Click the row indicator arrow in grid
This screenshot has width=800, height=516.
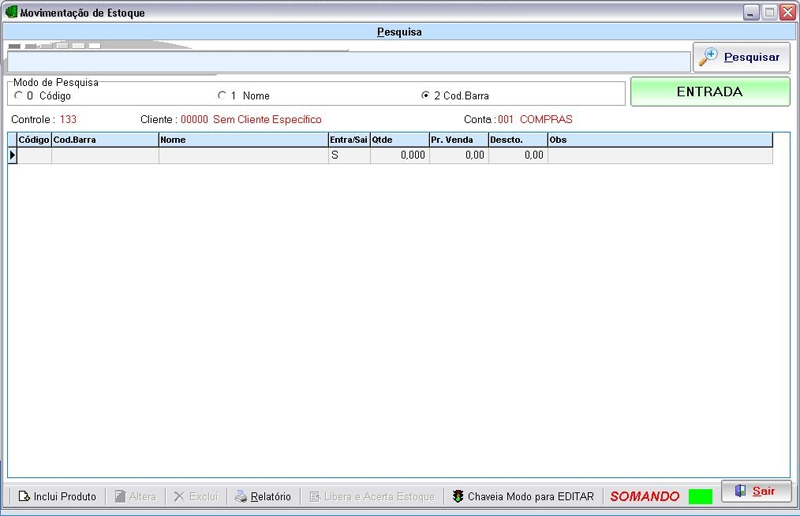pyautogui.click(x=12, y=156)
